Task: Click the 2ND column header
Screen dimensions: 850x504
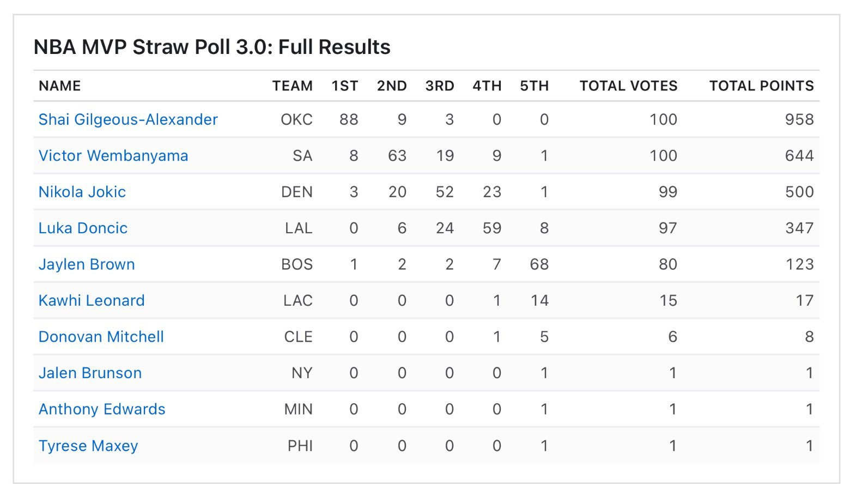Action: point(392,86)
